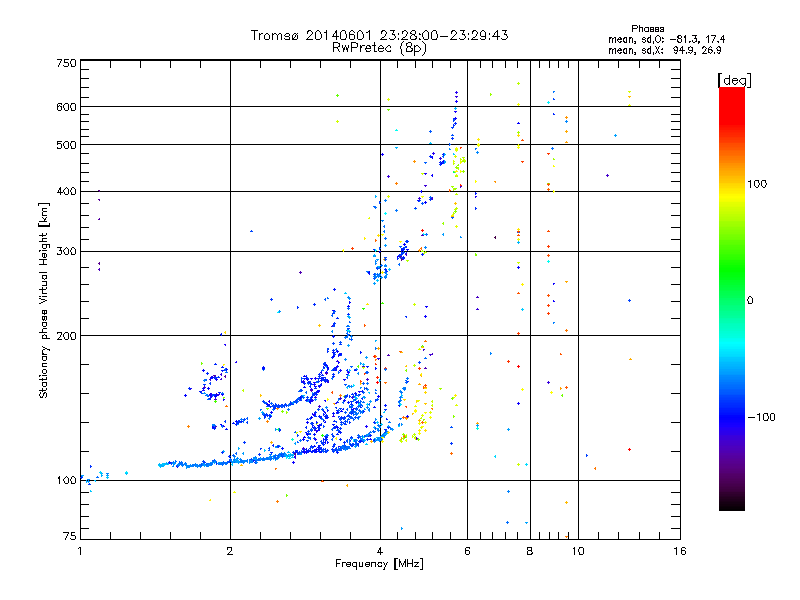800x600 pixels.
Task: Select the 'RwPretec (8p)' subtitle text
Action: [379, 48]
